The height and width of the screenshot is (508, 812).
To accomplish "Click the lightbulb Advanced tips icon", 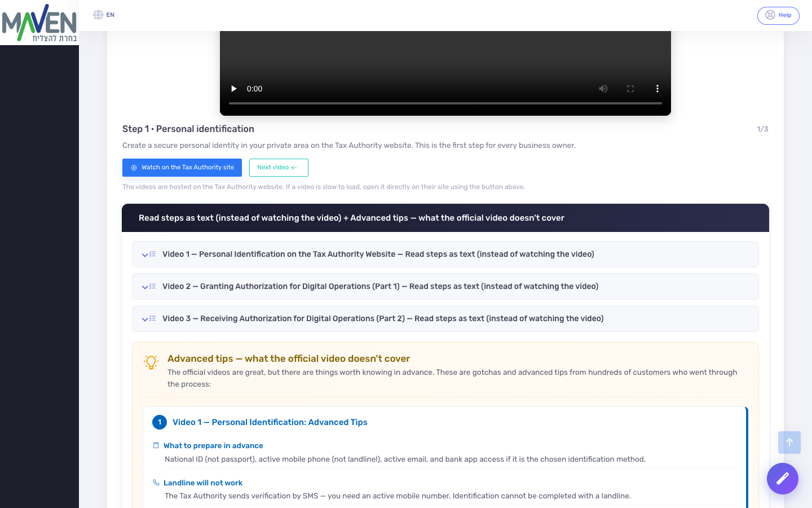I will [x=151, y=362].
